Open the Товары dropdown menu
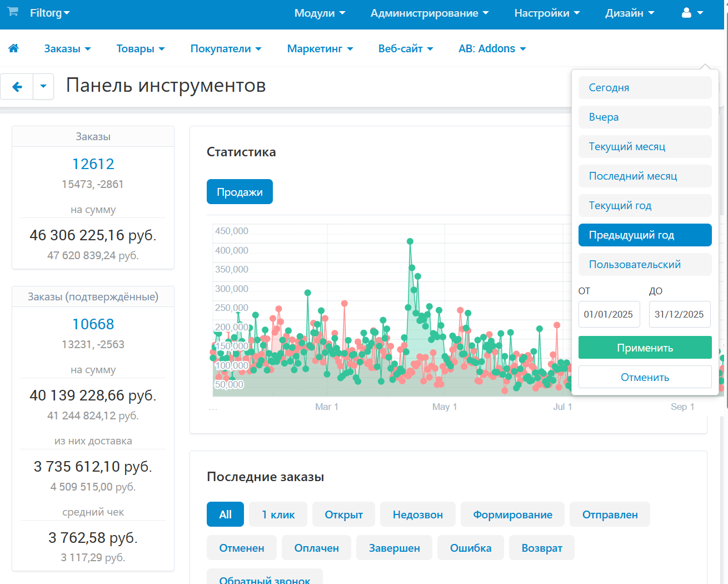The image size is (728, 584). click(140, 49)
